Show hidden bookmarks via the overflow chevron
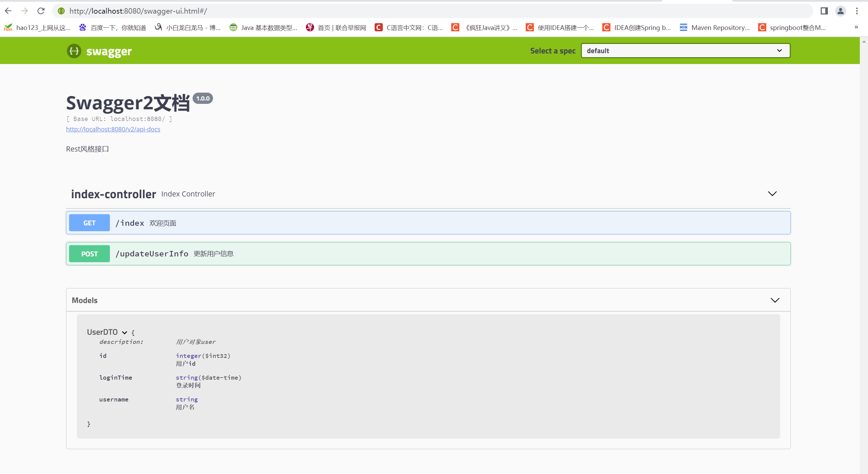Image resolution: width=868 pixels, height=474 pixels. (x=856, y=27)
